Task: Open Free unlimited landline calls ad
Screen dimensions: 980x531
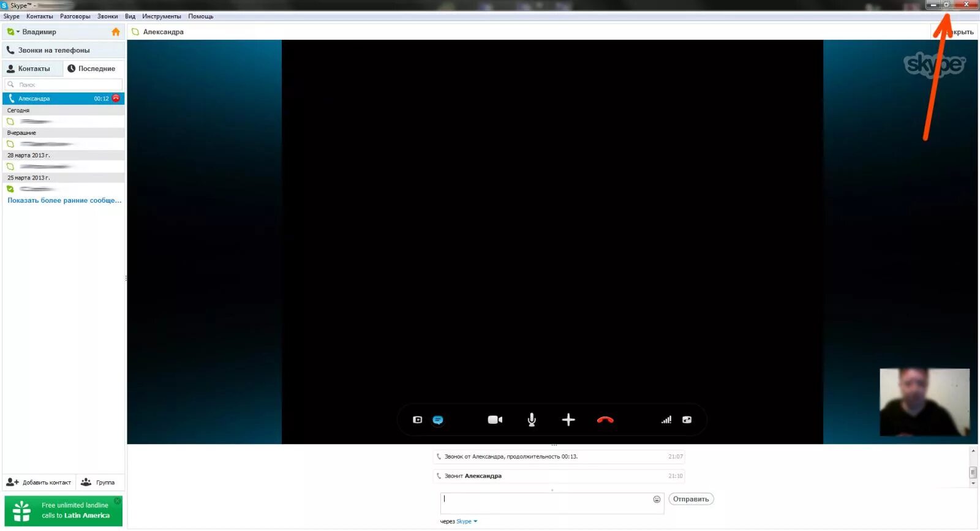Action: [x=64, y=511]
